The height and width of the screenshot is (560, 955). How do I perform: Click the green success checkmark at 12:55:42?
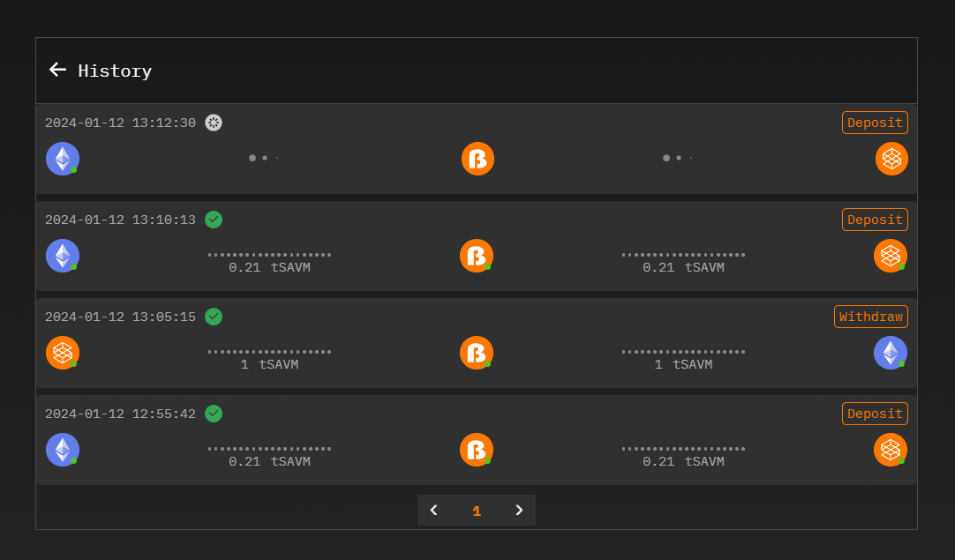click(214, 414)
